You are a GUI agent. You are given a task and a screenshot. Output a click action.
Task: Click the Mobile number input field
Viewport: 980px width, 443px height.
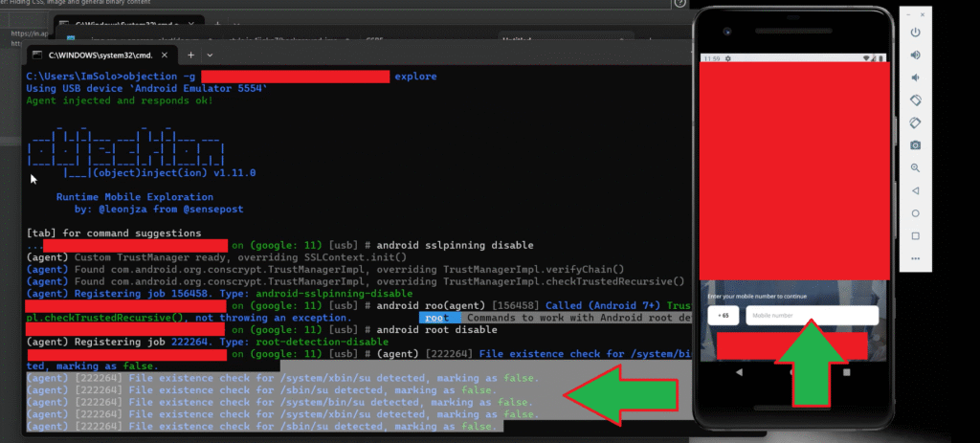pos(812,316)
